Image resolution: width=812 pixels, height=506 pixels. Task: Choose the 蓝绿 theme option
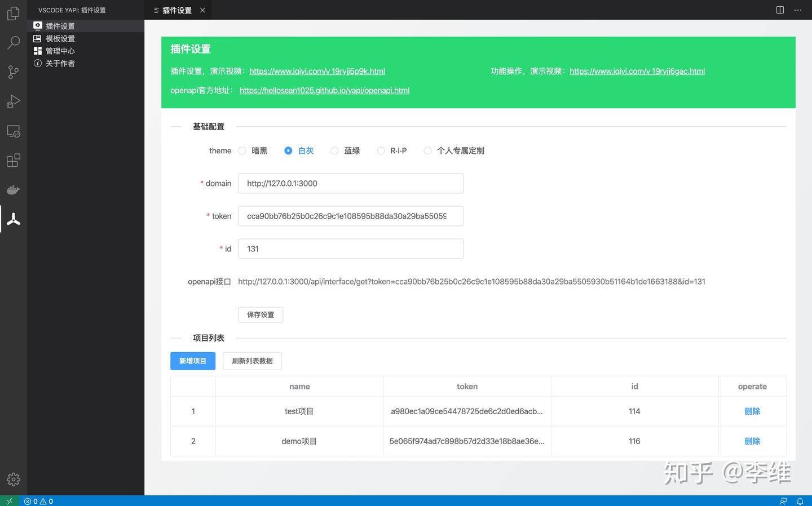[334, 150]
